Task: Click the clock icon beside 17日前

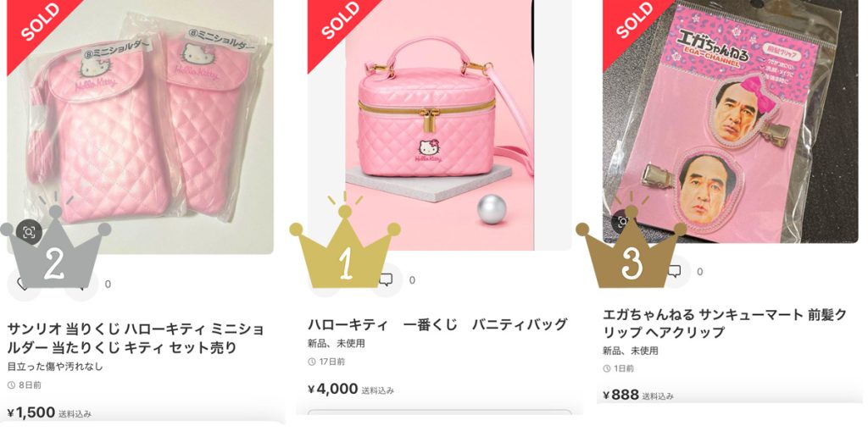Action: pos(312,362)
